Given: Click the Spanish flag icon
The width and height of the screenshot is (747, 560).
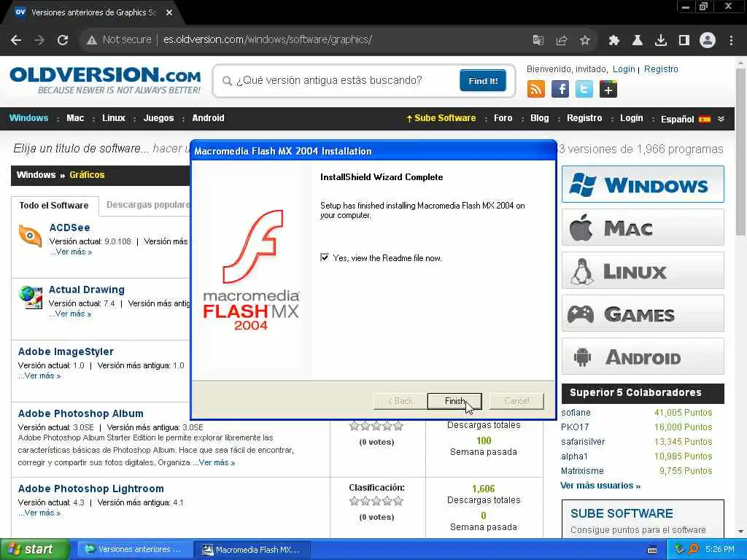Looking at the screenshot, I should [x=705, y=119].
